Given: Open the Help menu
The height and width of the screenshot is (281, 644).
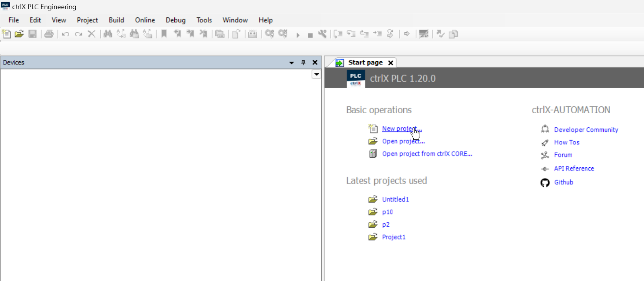Looking at the screenshot, I should 266,20.
